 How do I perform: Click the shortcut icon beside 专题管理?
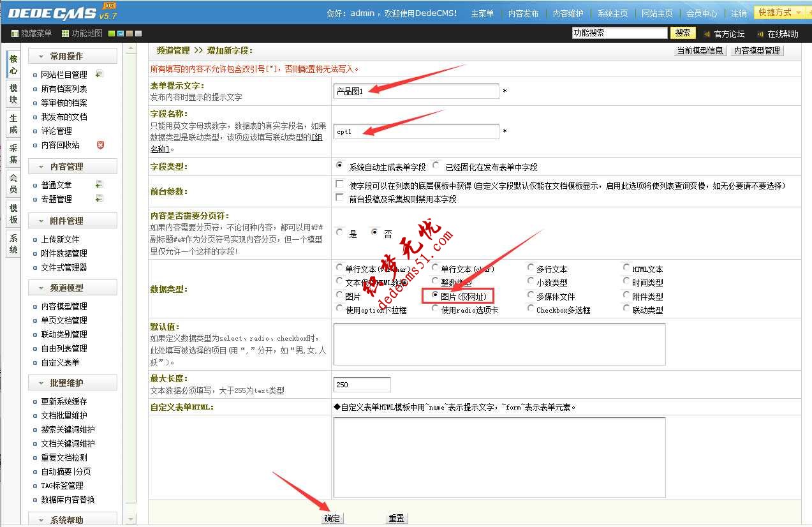point(98,198)
